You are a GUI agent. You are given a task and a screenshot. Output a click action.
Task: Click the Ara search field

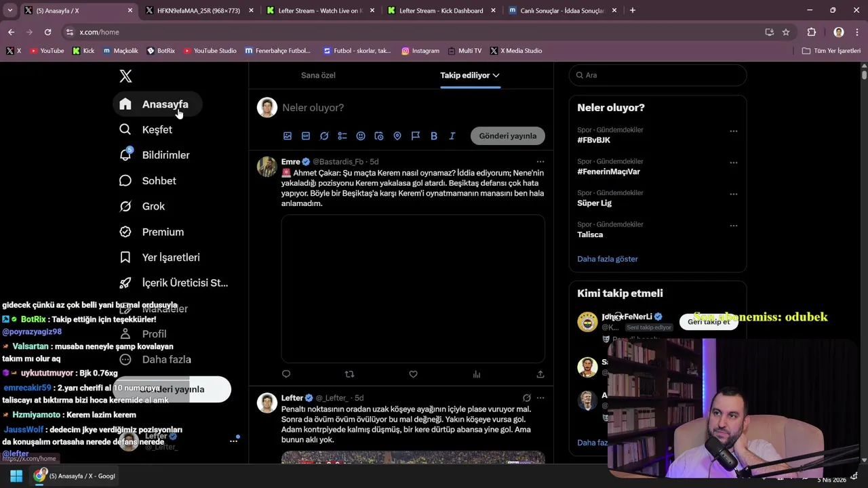658,75
